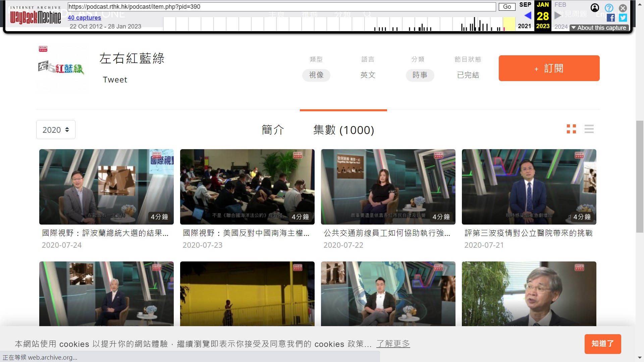Click the Wayback URL input field
This screenshot has height=362, width=644.
(x=281, y=7)
